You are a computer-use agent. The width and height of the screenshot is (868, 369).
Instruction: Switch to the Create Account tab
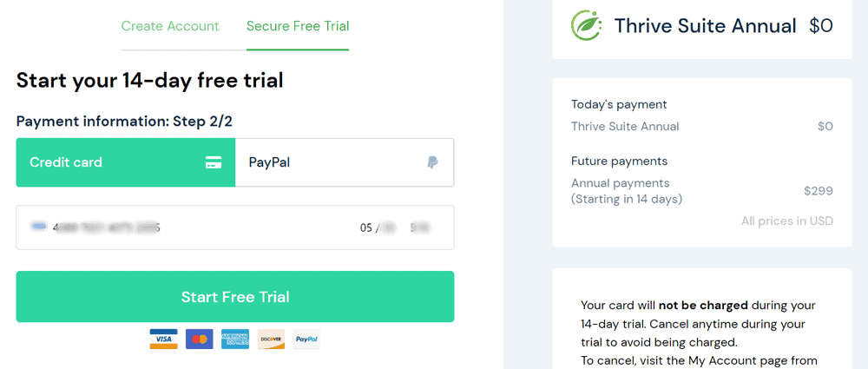coord(170,26)
